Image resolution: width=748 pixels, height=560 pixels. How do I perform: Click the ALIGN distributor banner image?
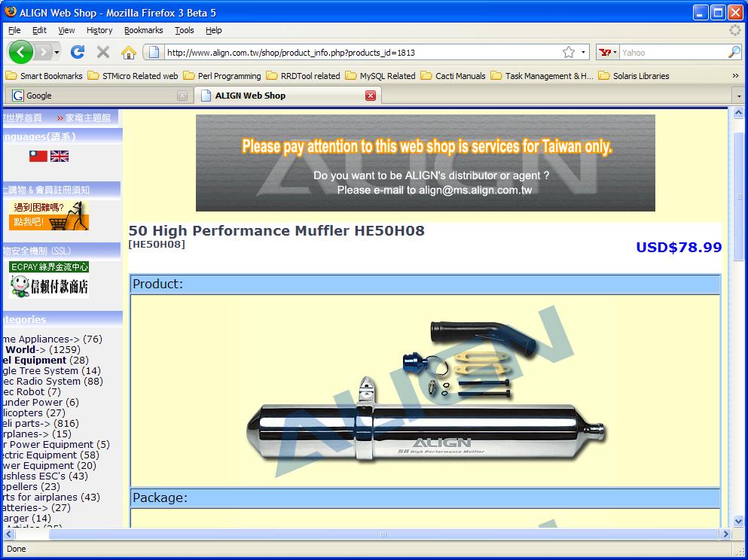tap(425, 163)
